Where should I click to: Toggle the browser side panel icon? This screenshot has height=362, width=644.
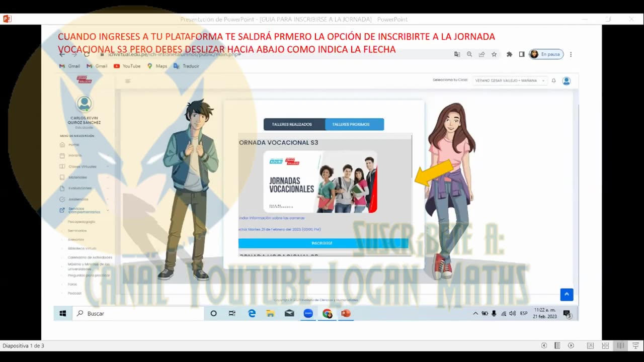pos(522,54)
